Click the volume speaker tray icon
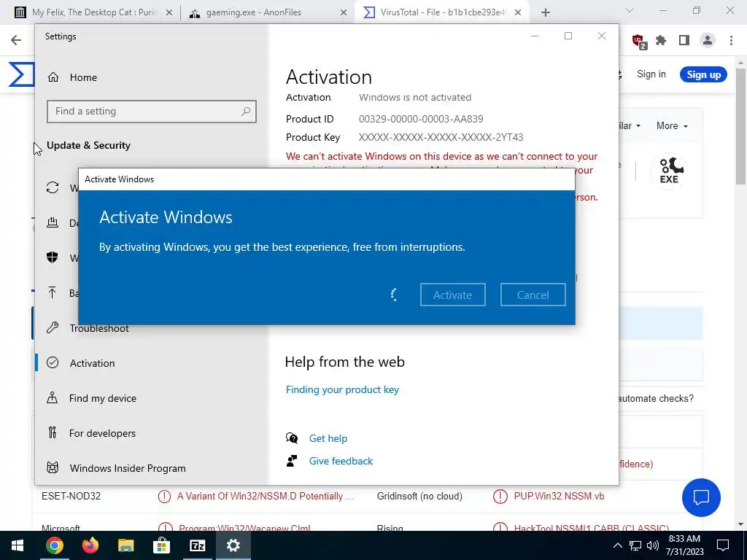Image resolution: width=747 pixels, height=560 pixels. click(x=653, y=545)
